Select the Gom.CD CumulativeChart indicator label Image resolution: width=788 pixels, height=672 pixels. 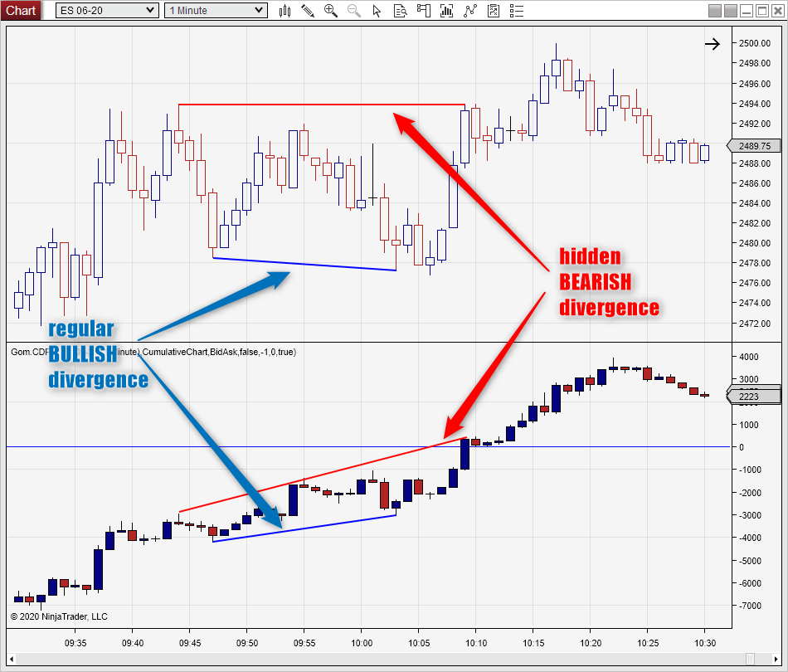pyautogui.click(x=153, y=352)
